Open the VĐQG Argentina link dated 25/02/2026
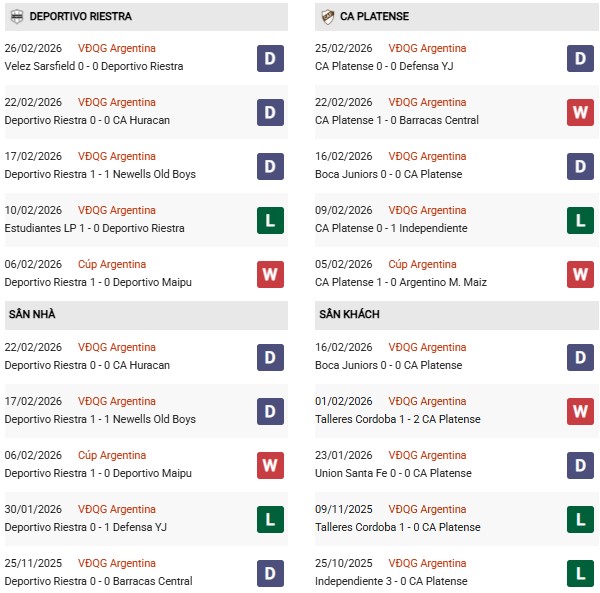600x593 pixels. pyautogui.click(x=427, y=48)
